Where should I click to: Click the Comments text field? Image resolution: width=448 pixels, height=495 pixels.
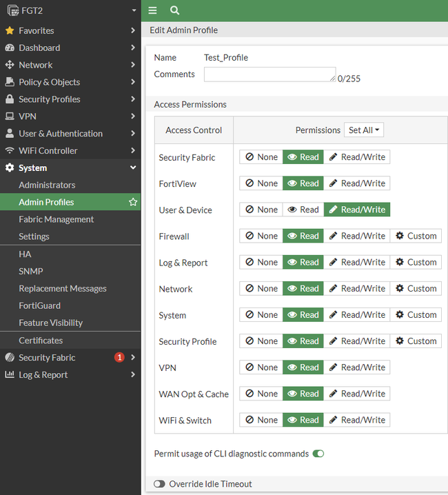[x=269, y=74]
